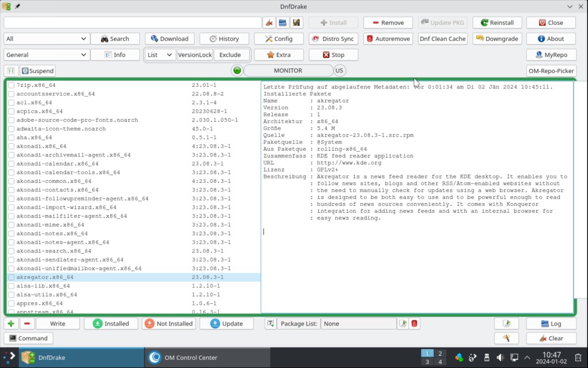Click the page-with-arrow icon right of the None field
This screenshot has width=588, height=368.
coord(403,324)
